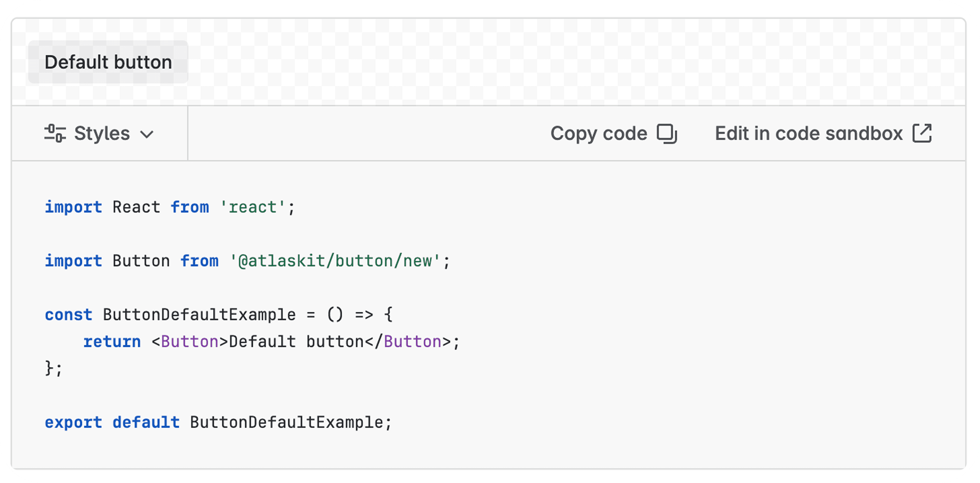Click the React identifier in first import
Screen dimensions: 980x483
click(136, 207)
